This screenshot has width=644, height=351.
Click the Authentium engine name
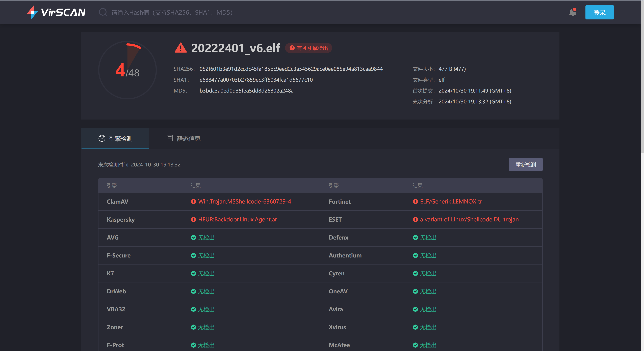(345, 256)
